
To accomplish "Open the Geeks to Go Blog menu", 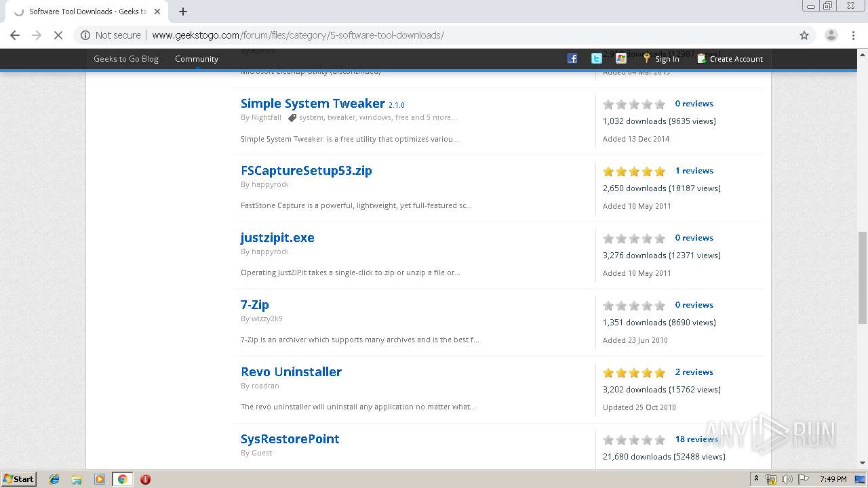I will (x=126, y=59).
